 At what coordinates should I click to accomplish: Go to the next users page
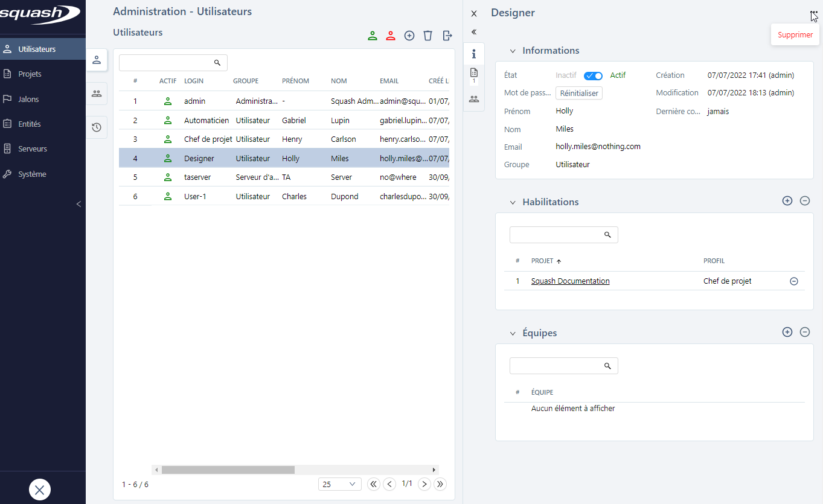[424, 484]
